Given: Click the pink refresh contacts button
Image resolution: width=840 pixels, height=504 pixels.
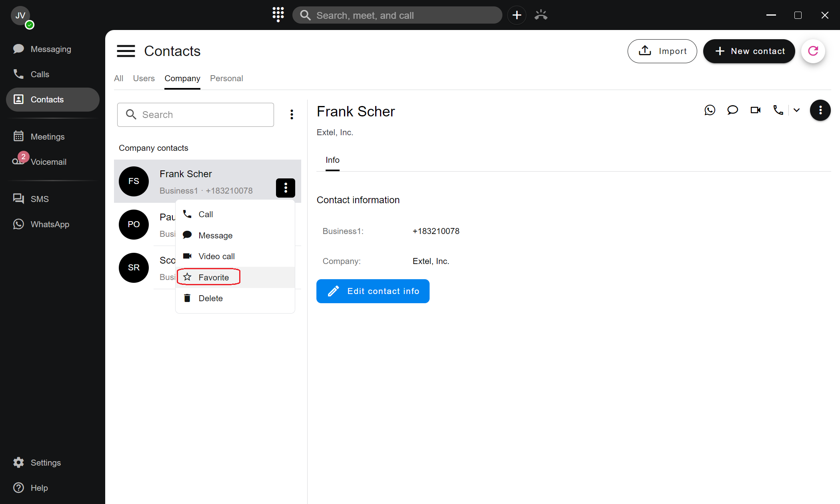Looking at the screenshot, I should tap(813, 51).
